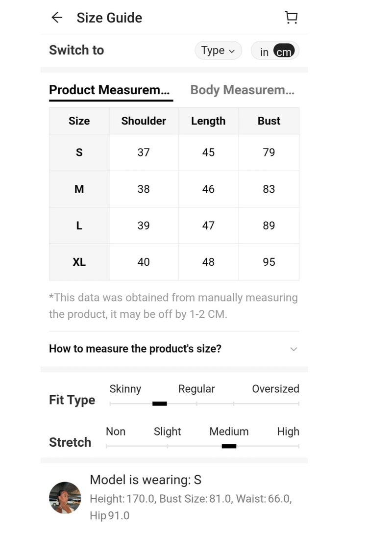Click the chevron beside measuring instructions
Viewport: 392px width, 535px height.
(294, 349)
